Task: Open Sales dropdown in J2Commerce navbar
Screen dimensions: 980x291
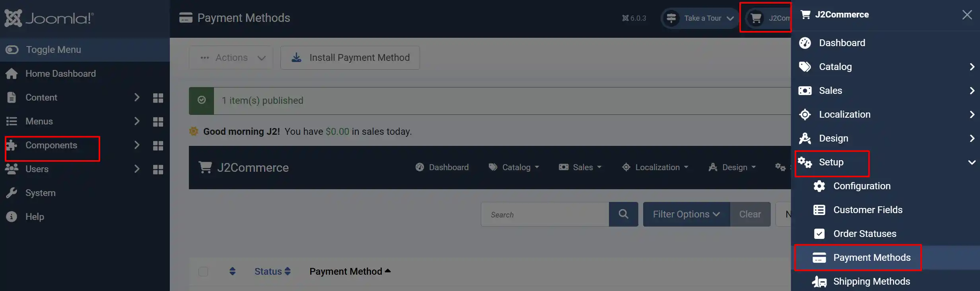Action: (580, 167)
